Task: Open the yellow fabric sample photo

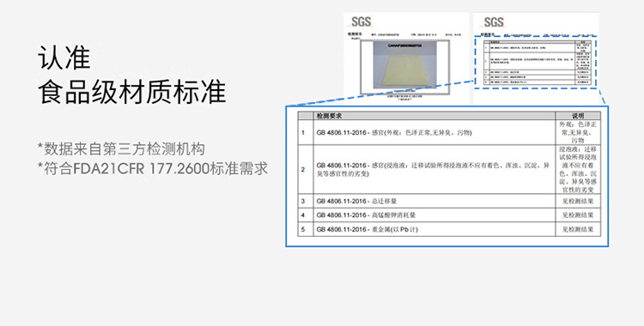Action: pos(404,65)
